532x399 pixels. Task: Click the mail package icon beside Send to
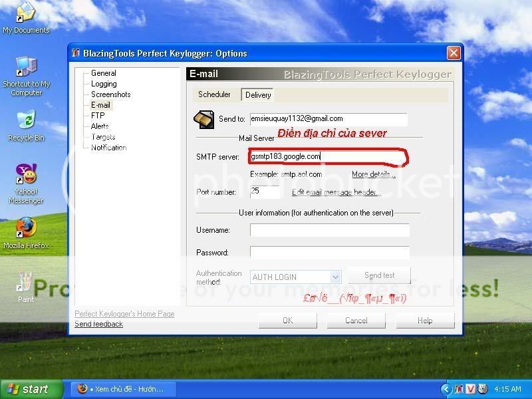(203, 118)
